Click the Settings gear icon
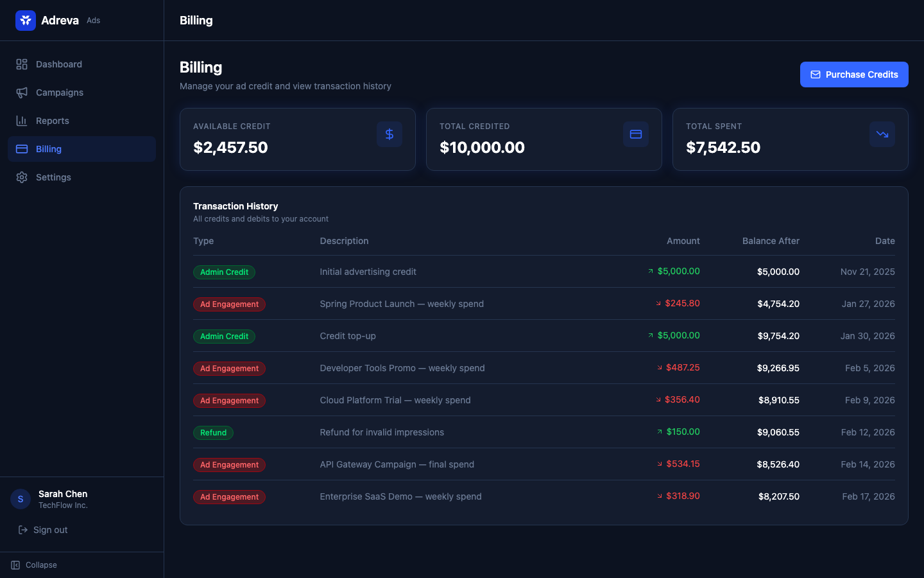 pyautogui.click(x=22, y=177)
